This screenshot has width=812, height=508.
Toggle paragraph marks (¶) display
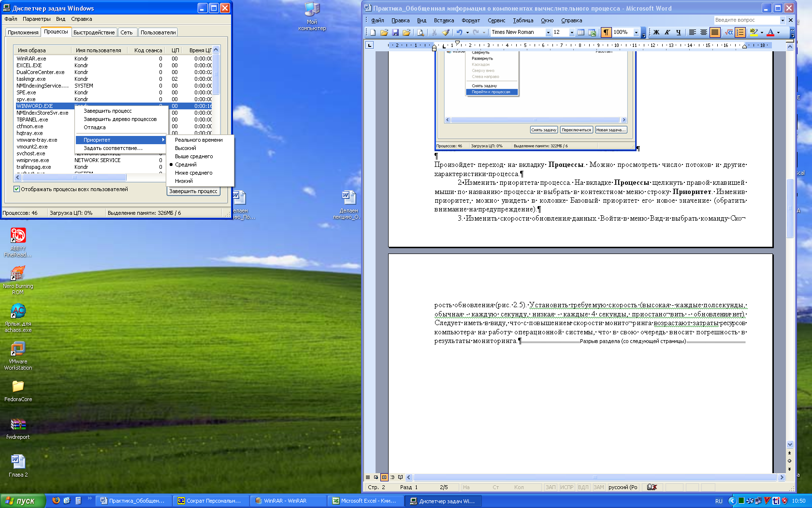606,32
